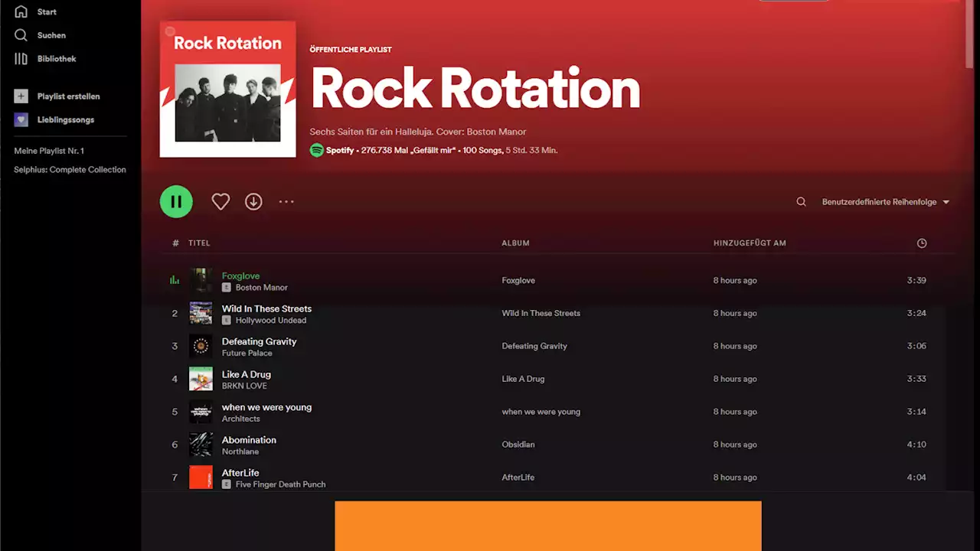Search within playlist using magnifier icon
Screen dimensions: 980x551
click(x=801, y=202)
